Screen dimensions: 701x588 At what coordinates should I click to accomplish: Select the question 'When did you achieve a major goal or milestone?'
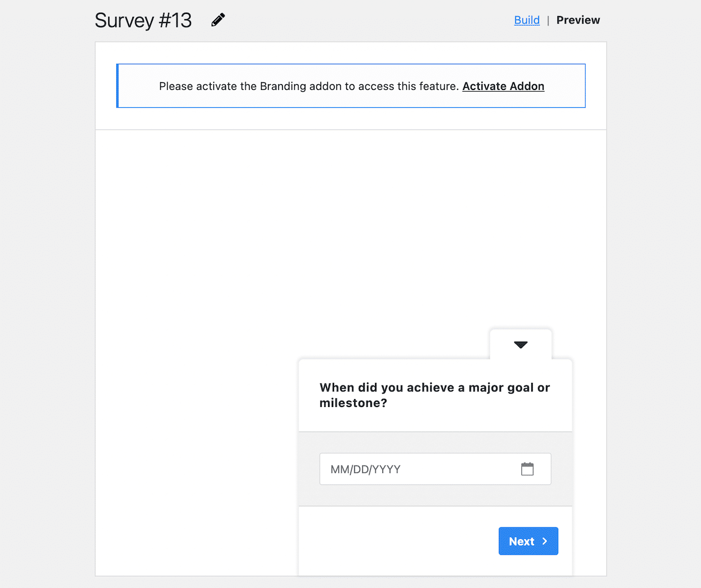click(435, 395)
